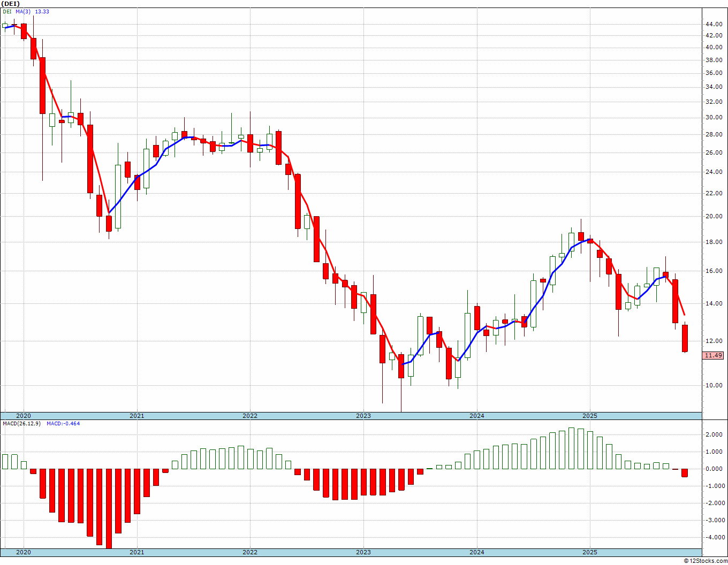This screenshot has width=728, height=565.
Task: Select the 18.00 price axis label
Action: [x=713, y=242]
